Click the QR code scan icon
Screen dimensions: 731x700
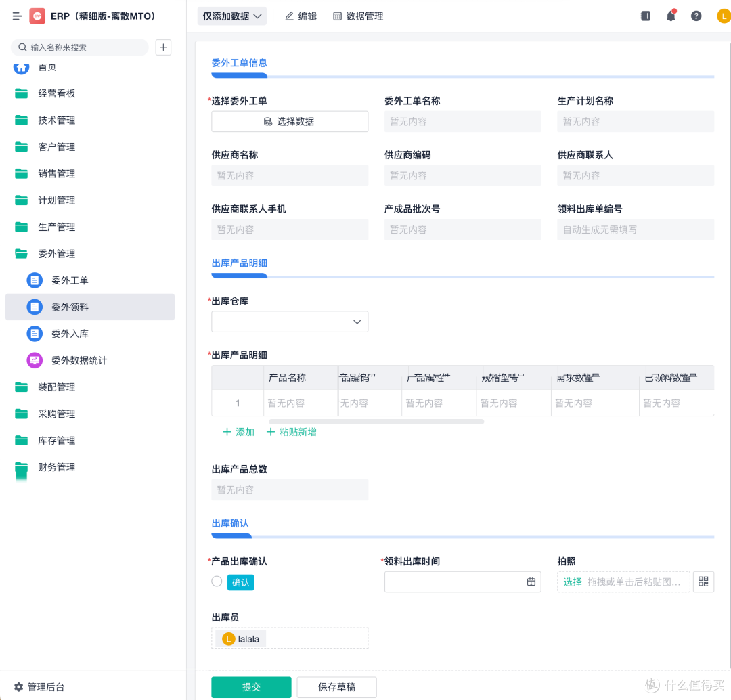(703, 582)
